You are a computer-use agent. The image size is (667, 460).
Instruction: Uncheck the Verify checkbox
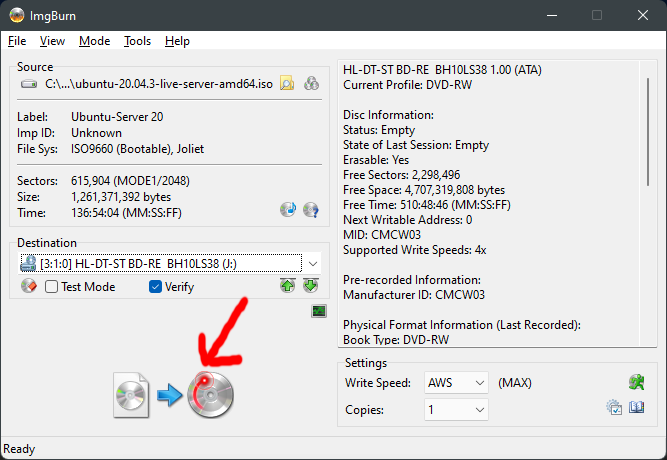(155, 286)
